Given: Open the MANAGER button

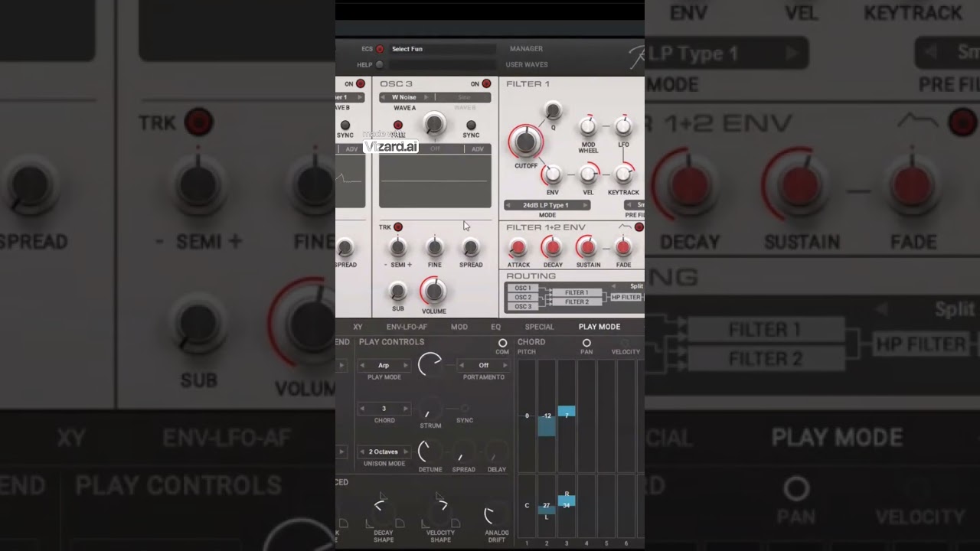Looking at the screenshot, I should coord(526,49).
